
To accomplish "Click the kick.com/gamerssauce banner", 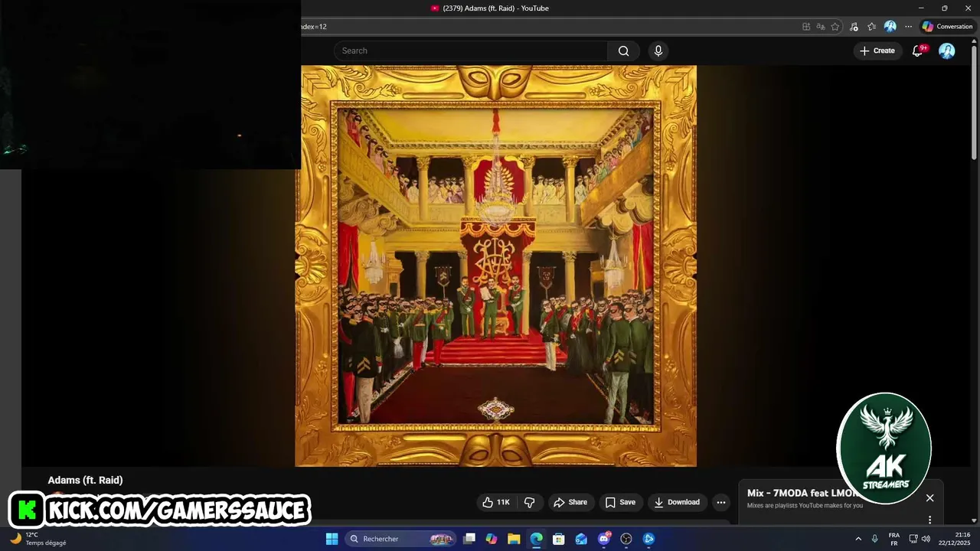I will (x=160, y=510).
